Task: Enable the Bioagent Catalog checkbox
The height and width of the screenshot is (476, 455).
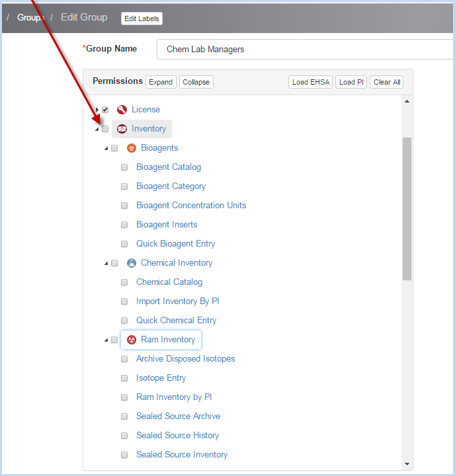Action: (124, 167)
